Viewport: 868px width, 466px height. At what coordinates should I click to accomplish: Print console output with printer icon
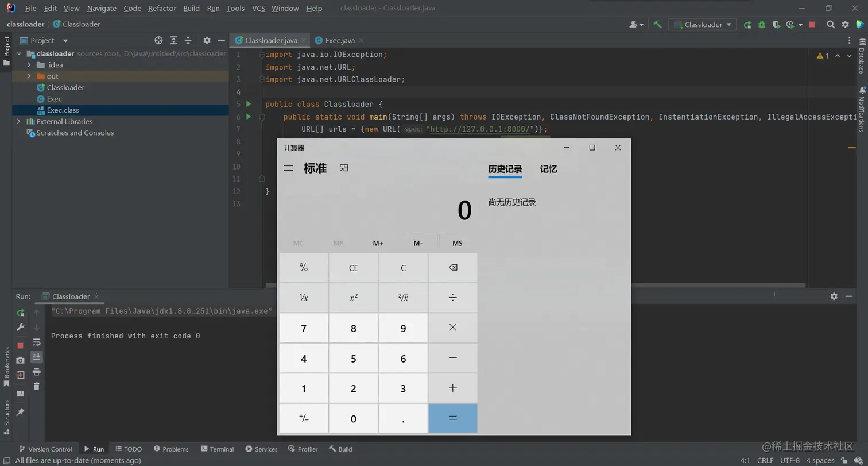point(37,372)
